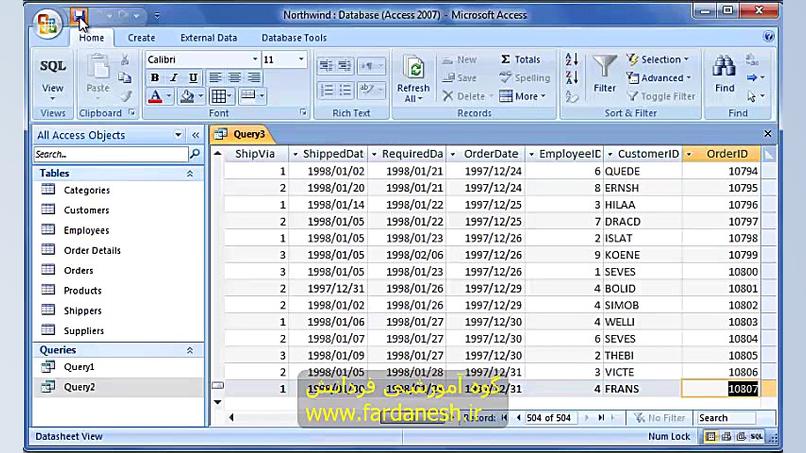
Task: Open Access Help question mark
Action: click(768, 37)
